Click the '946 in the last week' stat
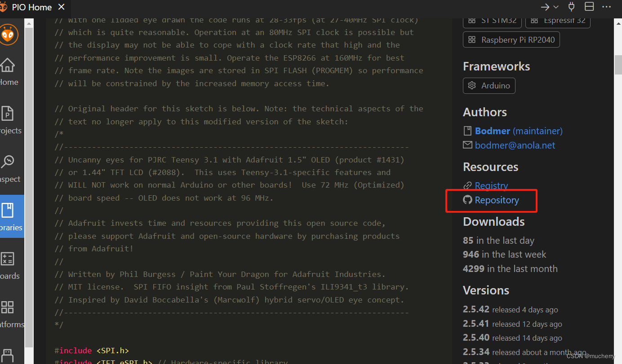 pyautogui.click(x=504, y=254)
